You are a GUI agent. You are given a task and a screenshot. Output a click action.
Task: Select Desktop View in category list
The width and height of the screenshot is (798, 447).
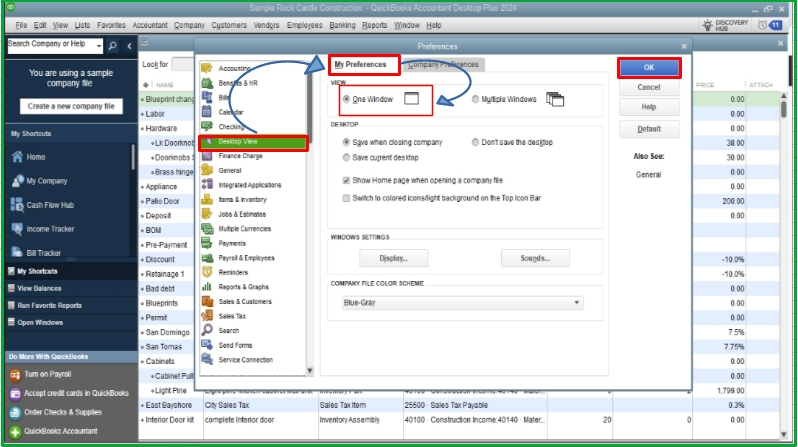(x=253, y=142)
